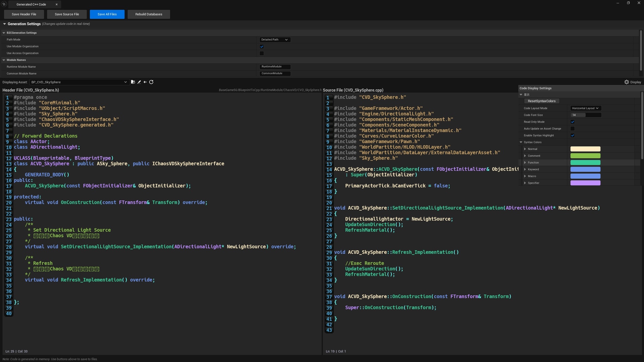Click the "// Forward Declarations" comment

tap(45, 136)
